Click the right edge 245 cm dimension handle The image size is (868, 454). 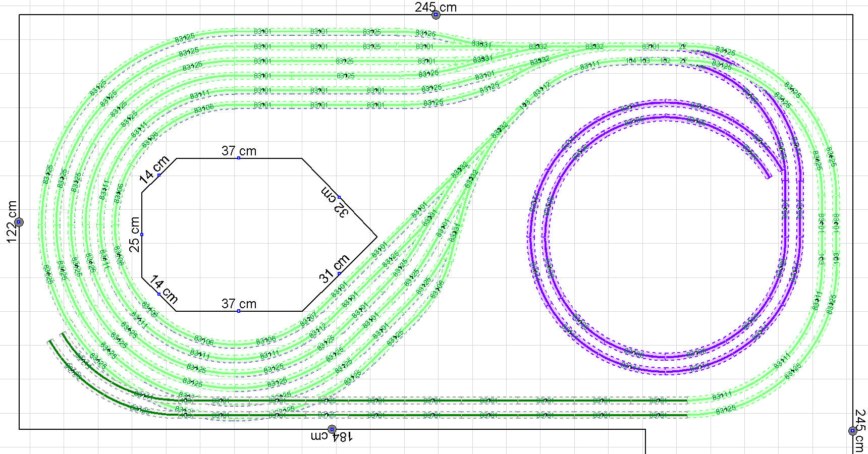pyautogui.click(x=852, y=430)
